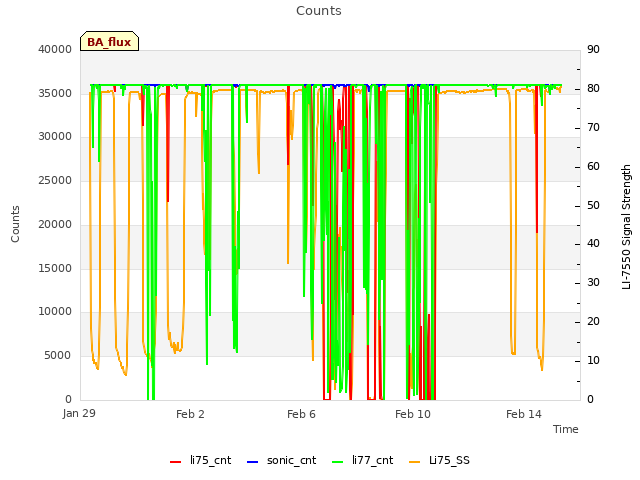Click the green li77_cnt legend swatch
Screen dimensions: 640x480
[338, 462]
